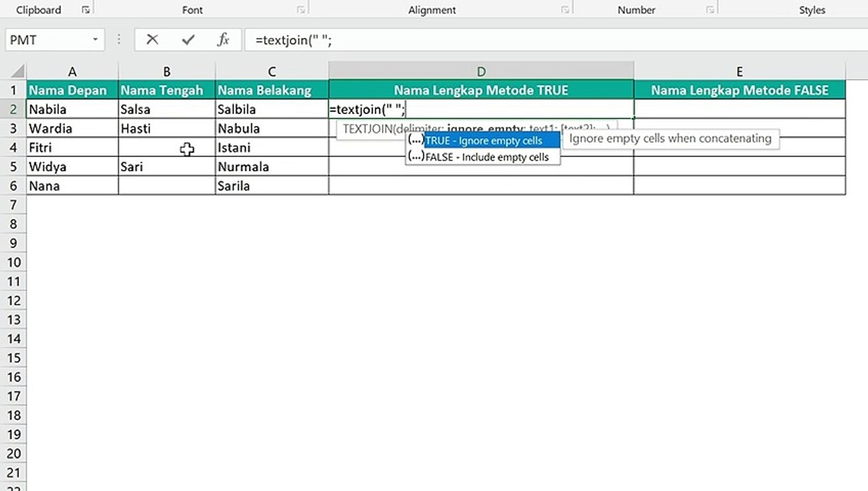The image size is (868, 491).
Task: Choose FALSE - Include empty cells option
Action: pos(483,157)
